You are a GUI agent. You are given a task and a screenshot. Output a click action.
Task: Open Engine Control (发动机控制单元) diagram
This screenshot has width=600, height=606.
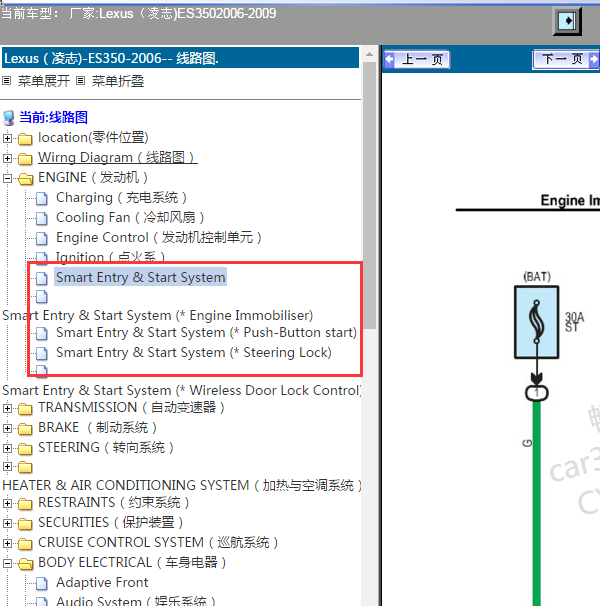159,238
